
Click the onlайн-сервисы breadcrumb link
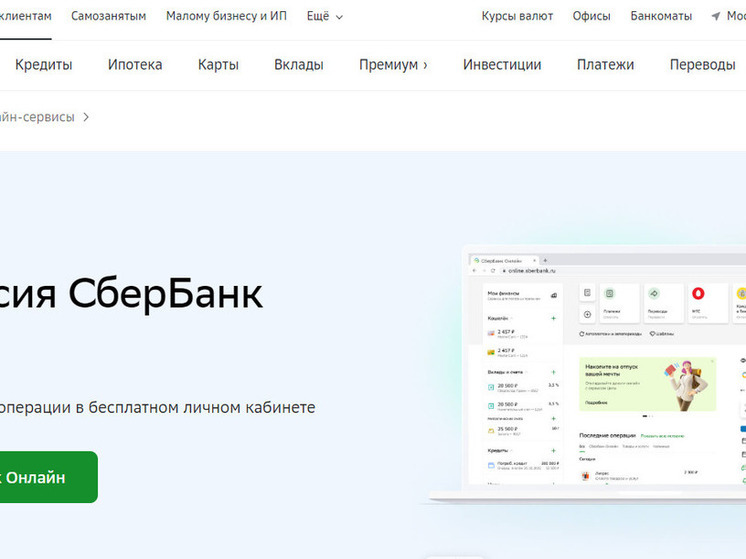pyautogui.click(x=37, y=117)
